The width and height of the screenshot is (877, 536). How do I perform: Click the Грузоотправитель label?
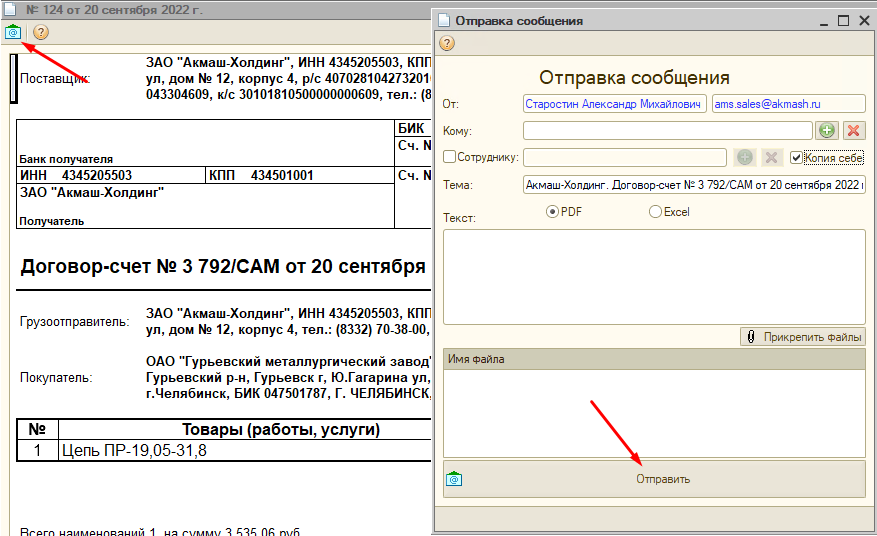[x=74, y=322]
